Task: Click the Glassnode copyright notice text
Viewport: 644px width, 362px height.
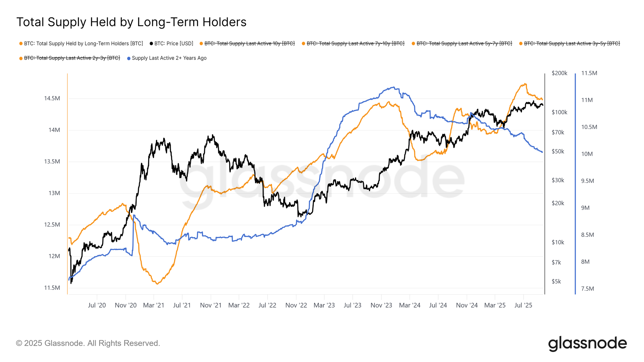Action: pyautogui.click(x=88, y=343)
